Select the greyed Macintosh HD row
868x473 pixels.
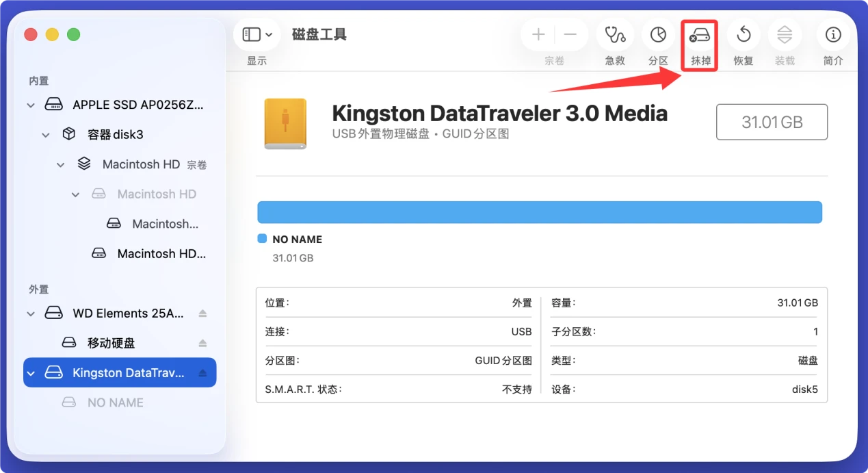click(x=120, y=194)
